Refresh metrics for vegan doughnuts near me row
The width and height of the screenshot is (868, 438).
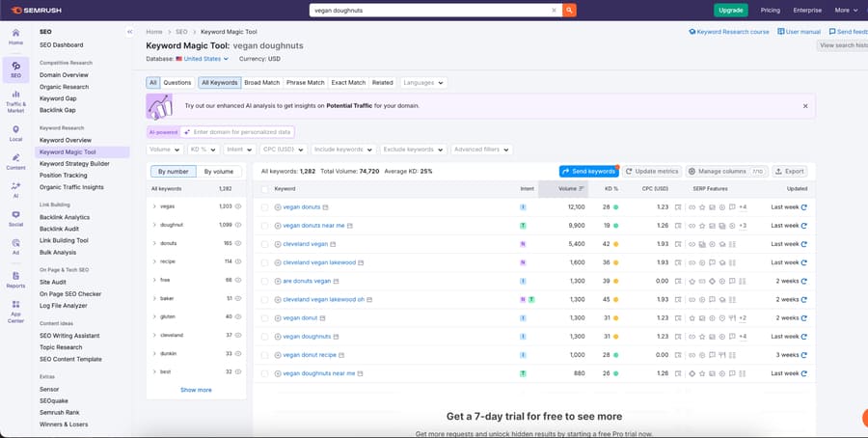pyautogui.click(x=803, y=373)
